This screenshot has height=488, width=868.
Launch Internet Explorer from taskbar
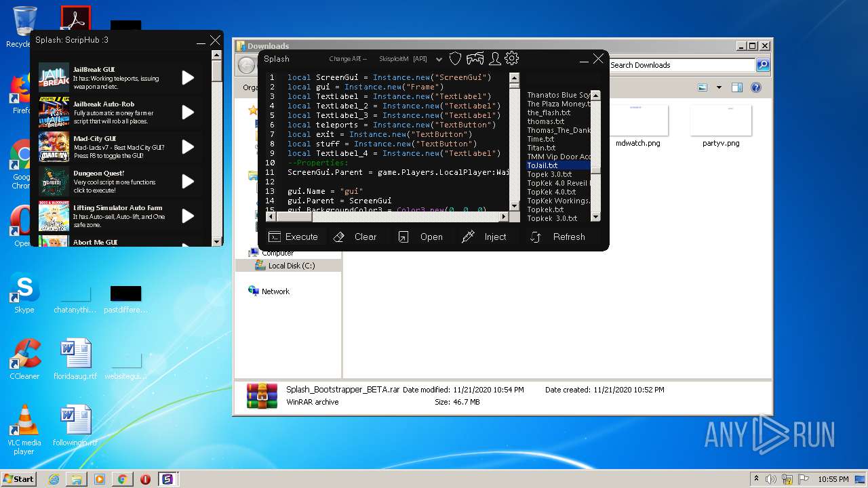[54, 479]
